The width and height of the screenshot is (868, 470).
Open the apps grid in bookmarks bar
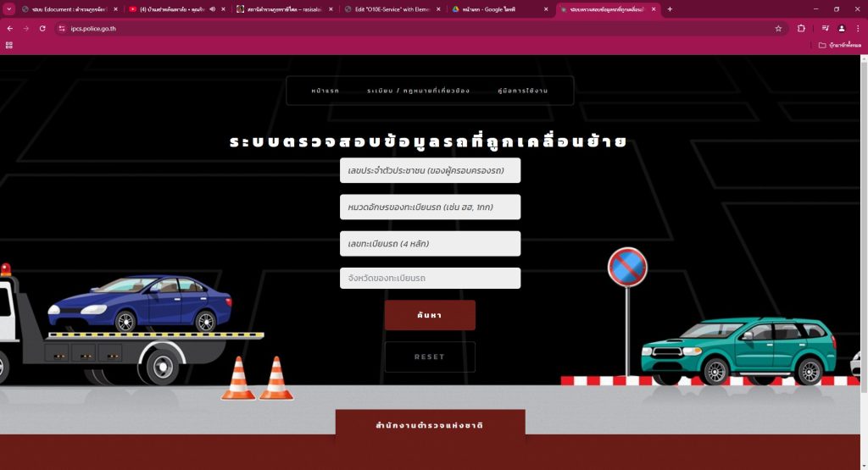9,45
